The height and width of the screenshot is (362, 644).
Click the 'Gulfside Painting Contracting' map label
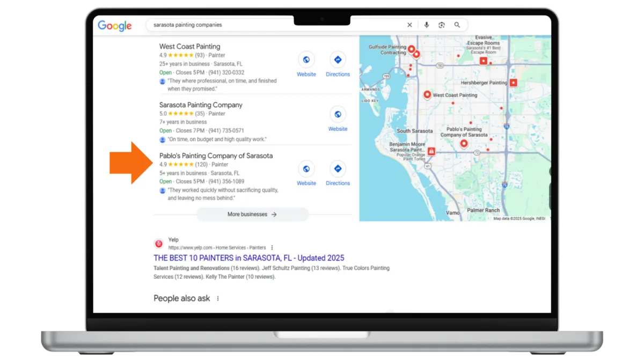coord(387,50)
